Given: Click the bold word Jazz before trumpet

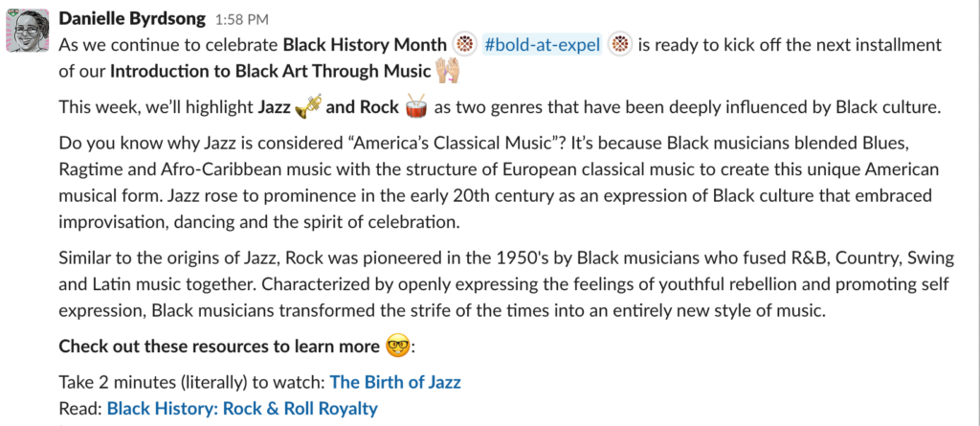Looking at the screenshot, I should coord(274,107).
